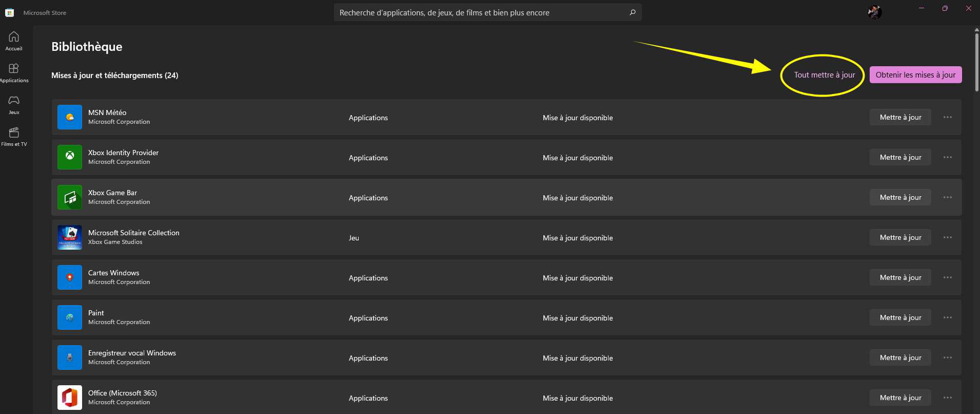Click Tout mettre à jour
This screenshot has height=414, width=980.
(825, 75)
